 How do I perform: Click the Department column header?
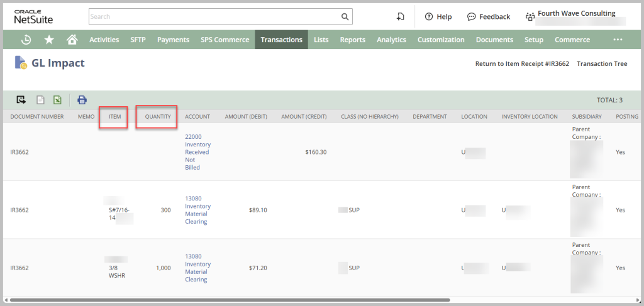pos(430,116)
